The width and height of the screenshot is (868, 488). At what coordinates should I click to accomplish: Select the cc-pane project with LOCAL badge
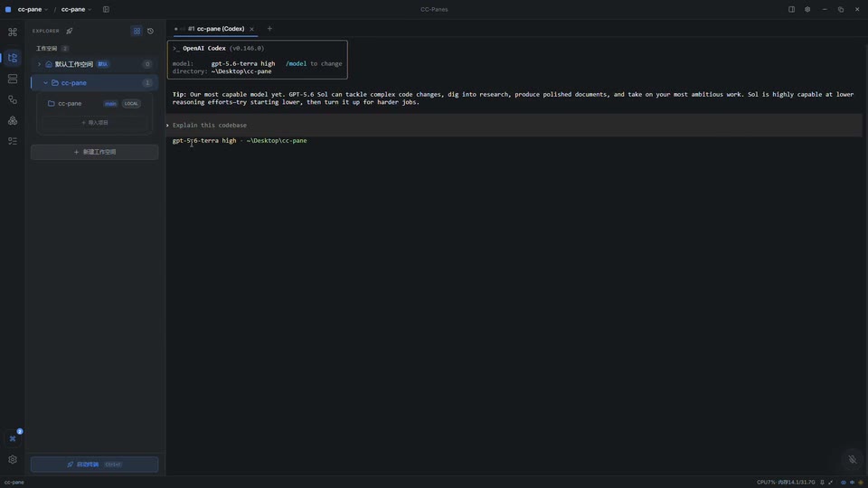pos(95,103)
